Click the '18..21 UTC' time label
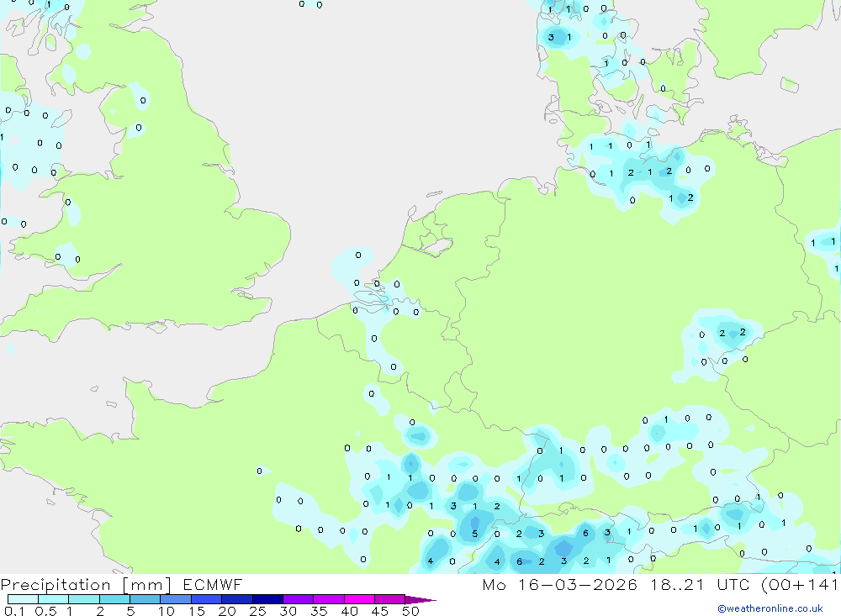 click(x=700, y=584)
